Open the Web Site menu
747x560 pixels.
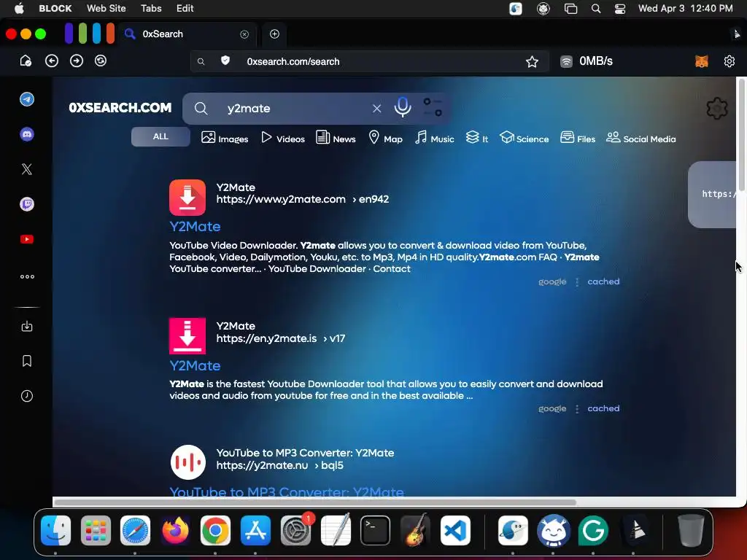(x=107, y=8)
